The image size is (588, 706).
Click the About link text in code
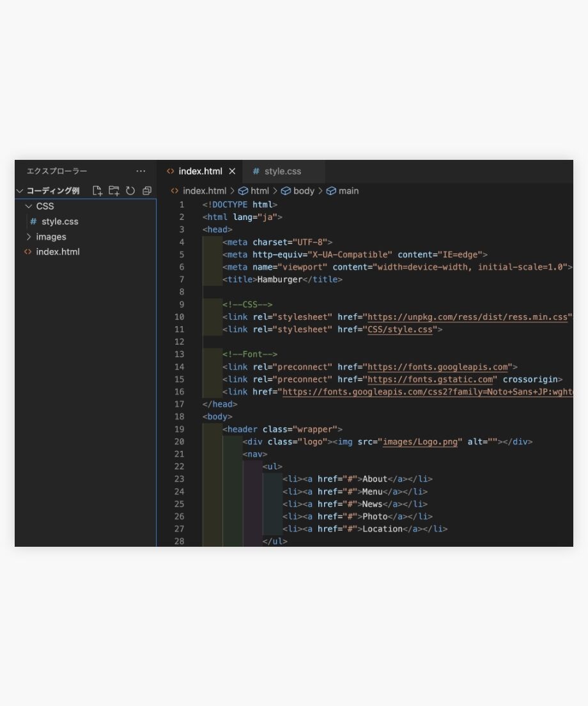coord(375,479)
